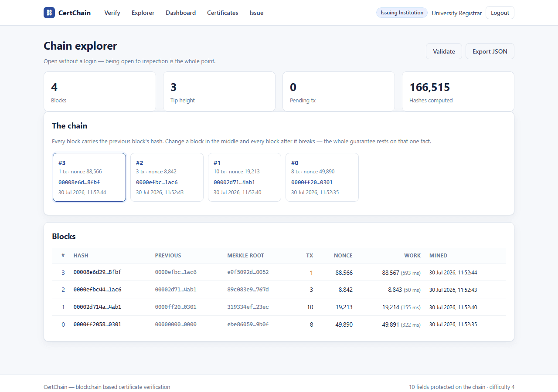The width and height of the screenshot is (558, 392).
Task: Click the WORK column header
Action: [412, 256]
